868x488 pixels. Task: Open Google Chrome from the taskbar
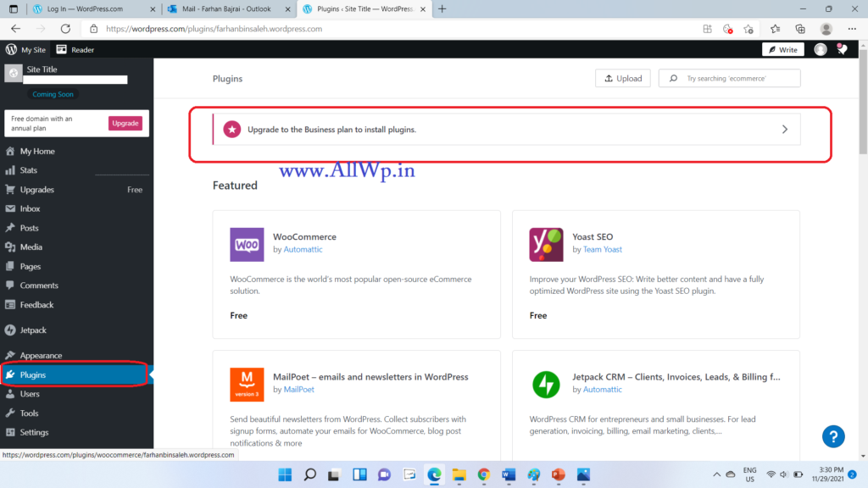pyautogui.click(x=484, y=474)
